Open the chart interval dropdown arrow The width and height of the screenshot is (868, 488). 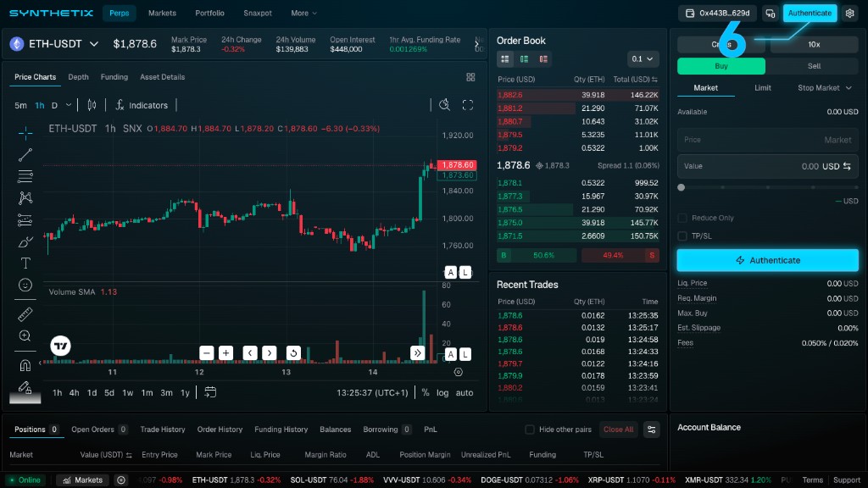click(x=69, y=105)
